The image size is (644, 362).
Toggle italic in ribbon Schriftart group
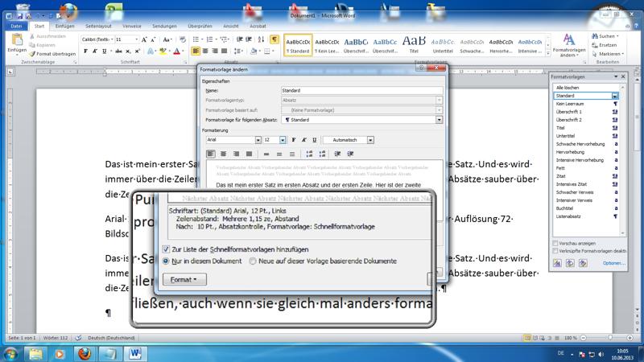pos(94,51)
